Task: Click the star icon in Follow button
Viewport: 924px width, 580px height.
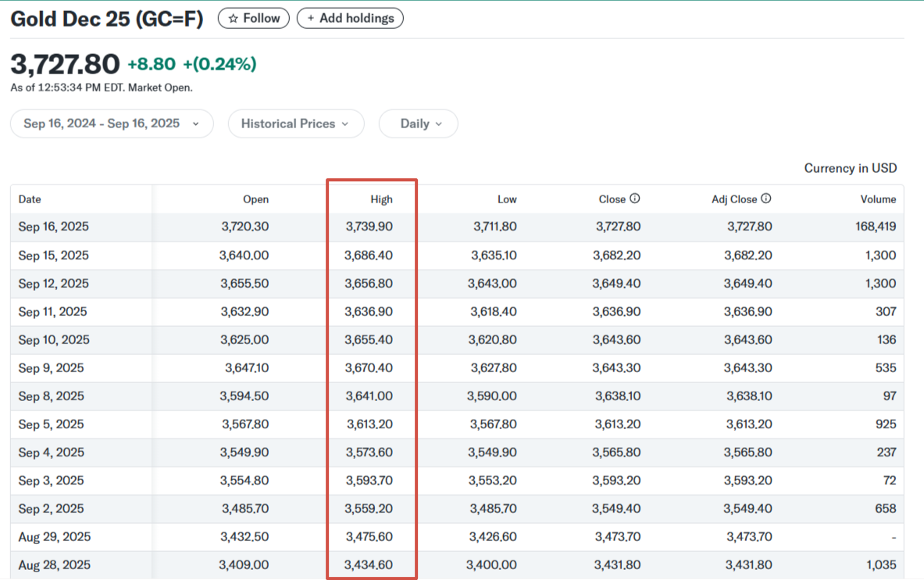Action: (234, 18)
